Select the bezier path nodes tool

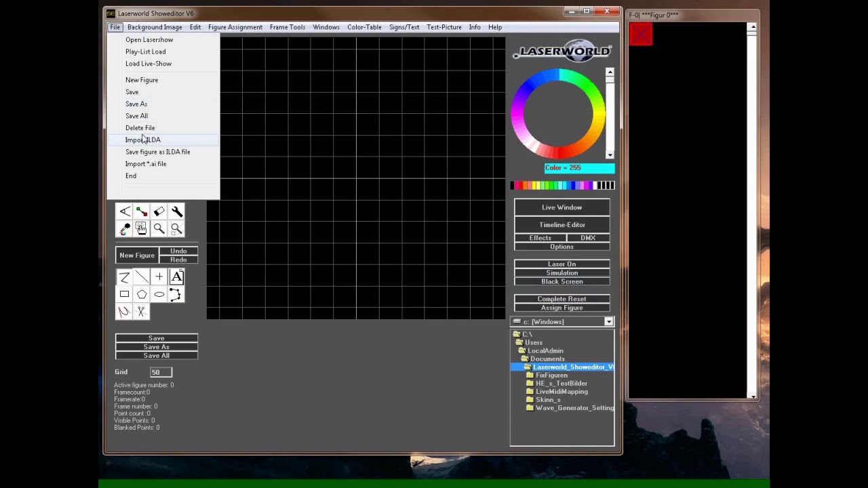coord(175,294)
